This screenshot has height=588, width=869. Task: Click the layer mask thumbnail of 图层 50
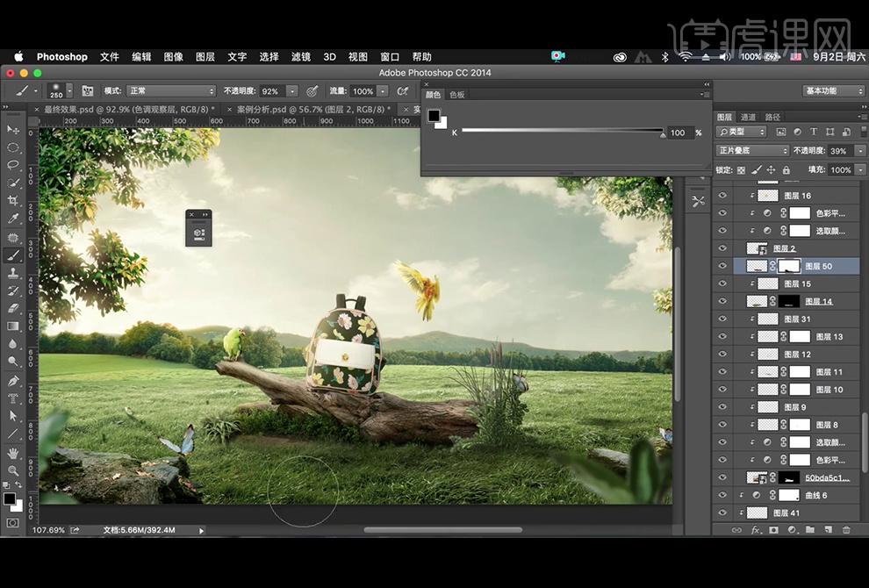(789, 266)
